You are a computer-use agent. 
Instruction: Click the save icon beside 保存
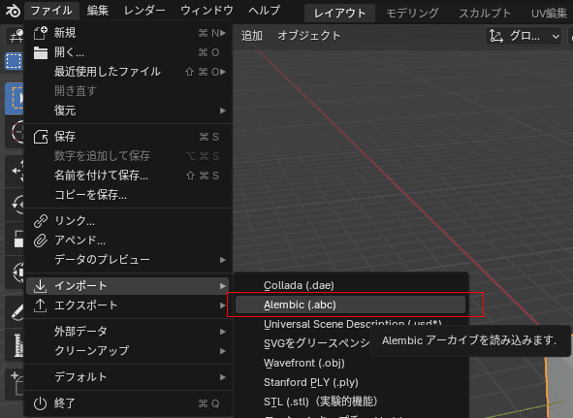pos(40,137)
